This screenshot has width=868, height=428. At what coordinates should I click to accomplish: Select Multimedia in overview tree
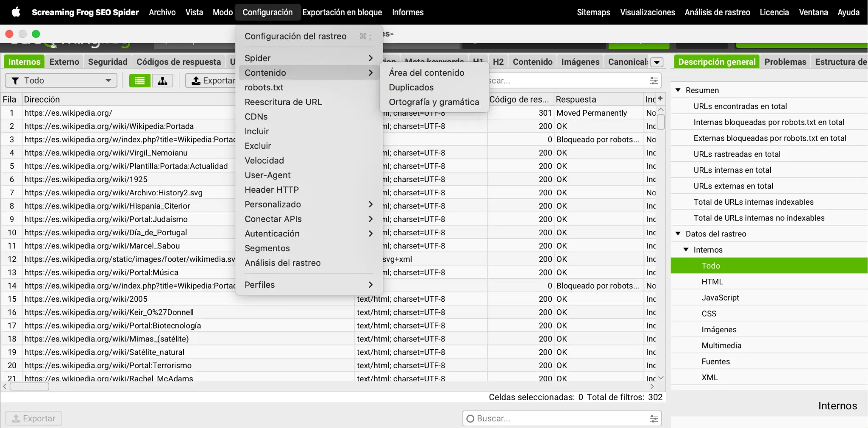click(x=769, y=346)
